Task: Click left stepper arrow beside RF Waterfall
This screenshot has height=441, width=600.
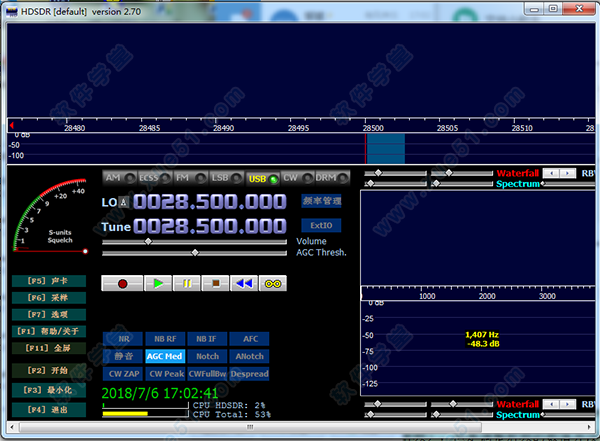Action: coord(551,173)
